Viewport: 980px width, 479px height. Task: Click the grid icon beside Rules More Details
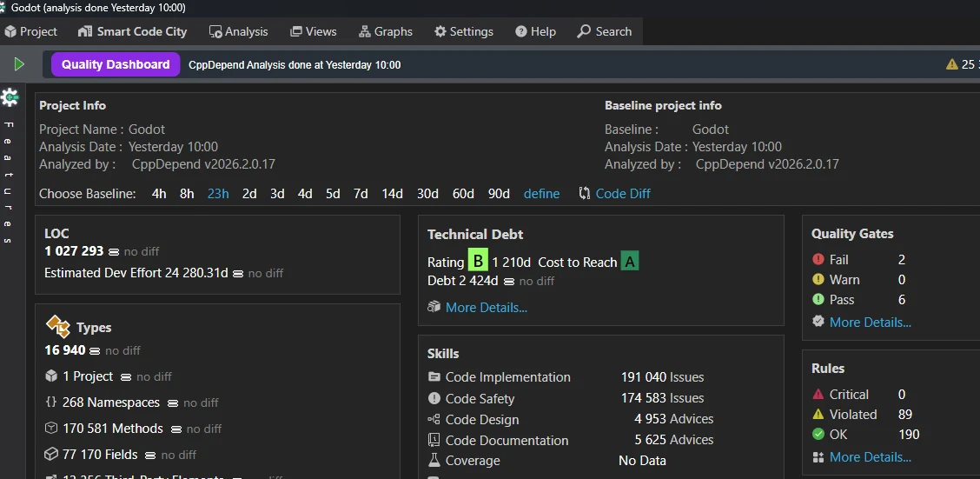pyautogui.click(x=818, y=457)
